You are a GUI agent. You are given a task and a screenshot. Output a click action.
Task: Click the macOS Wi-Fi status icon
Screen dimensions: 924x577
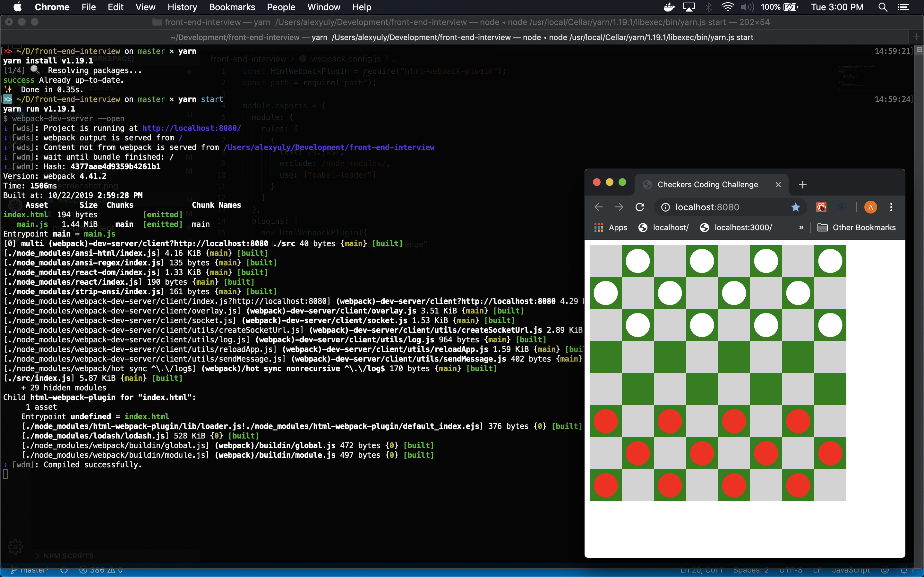pyautogui.click(x=728, y=7)
